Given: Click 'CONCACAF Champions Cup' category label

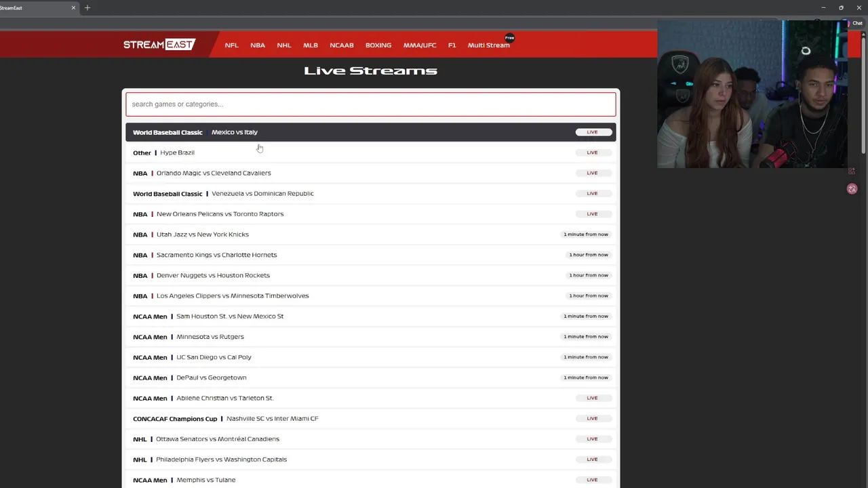Looking at the screenshot, I should [175, 419].
